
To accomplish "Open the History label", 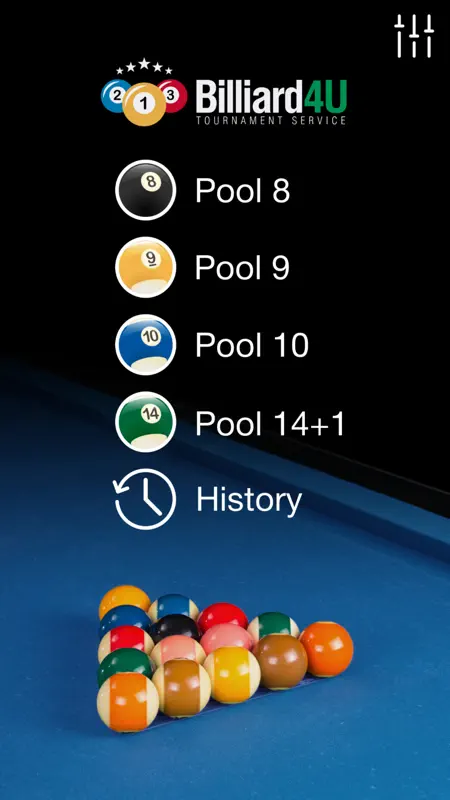I will point(249,500).
